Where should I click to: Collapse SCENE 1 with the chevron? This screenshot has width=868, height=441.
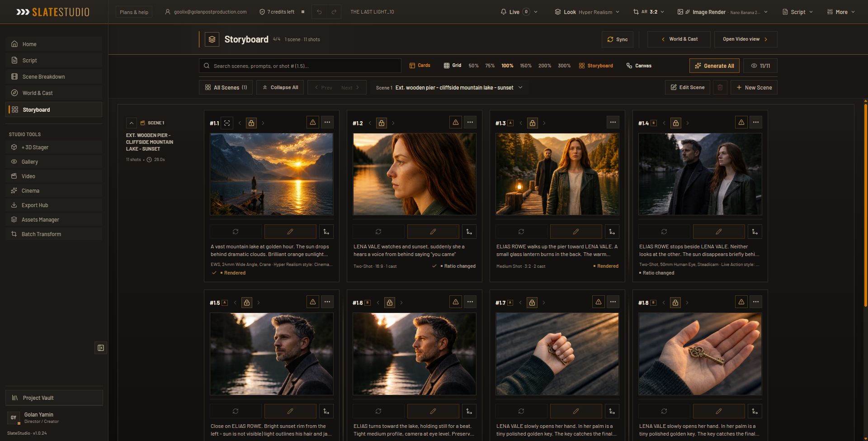[x=131, y=123]
